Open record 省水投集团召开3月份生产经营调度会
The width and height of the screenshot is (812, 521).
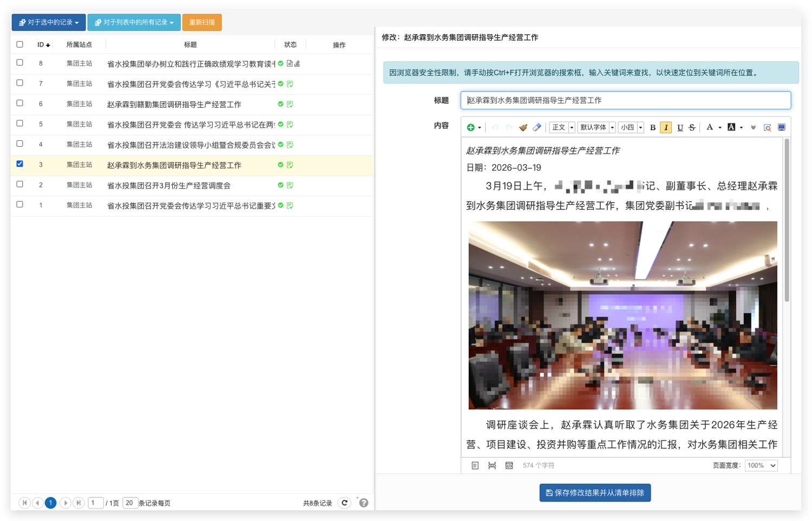[169, 185]
